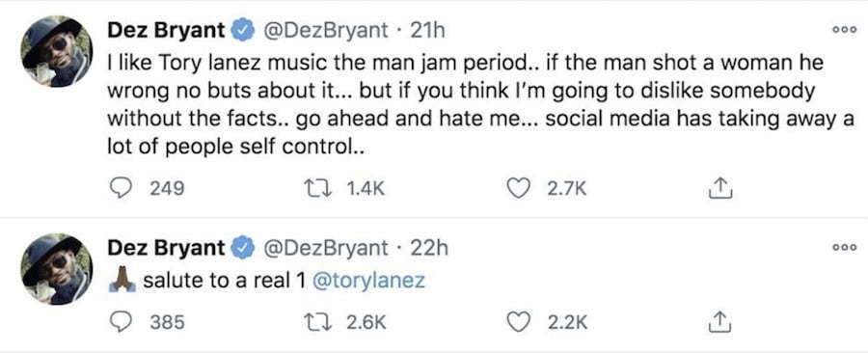Viewport: 868px width, 353px height.
Task: Like the salute tweet with 2.2K likes
Action: click(519, 322)
